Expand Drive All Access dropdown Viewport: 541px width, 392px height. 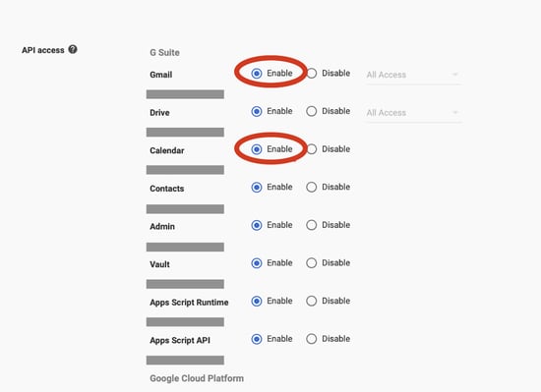[413, 113]
